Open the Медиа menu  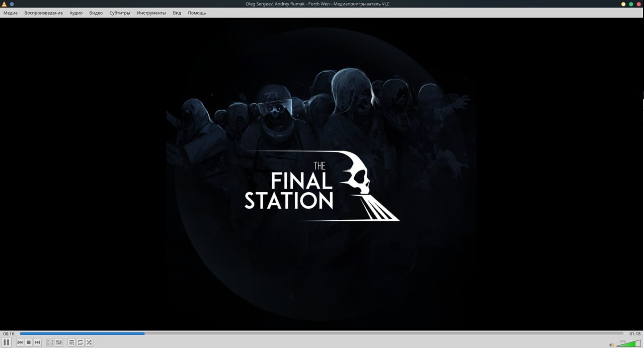pos(11,13)
